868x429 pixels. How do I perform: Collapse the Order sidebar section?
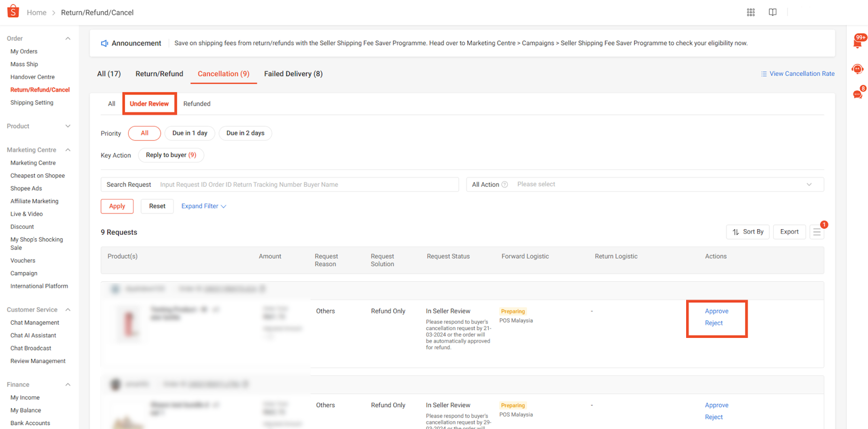(68, 39)
